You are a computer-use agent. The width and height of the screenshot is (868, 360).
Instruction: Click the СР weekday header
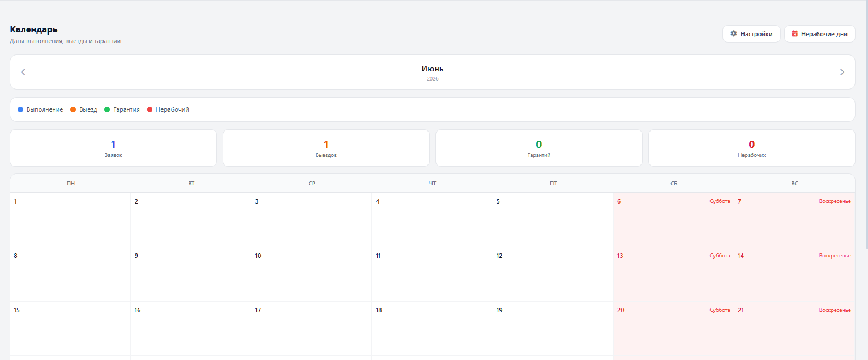coord(312,184)
